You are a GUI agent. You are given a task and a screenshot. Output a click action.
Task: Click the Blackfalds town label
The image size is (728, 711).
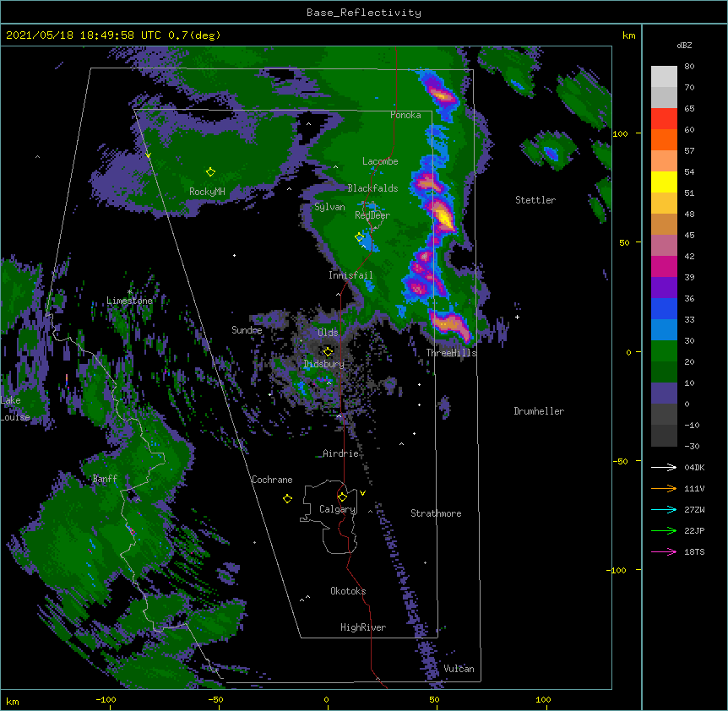[372, 188]
